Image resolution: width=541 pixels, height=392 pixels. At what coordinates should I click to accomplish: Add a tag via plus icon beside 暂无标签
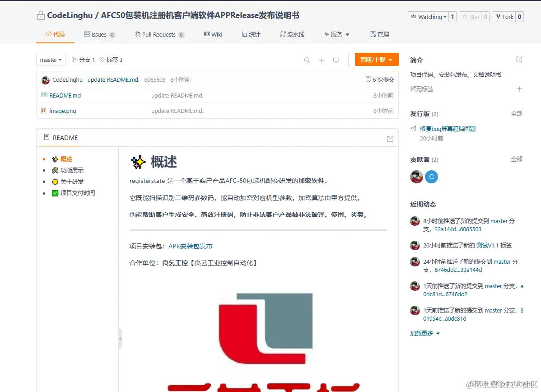click(x=518, y=89)
